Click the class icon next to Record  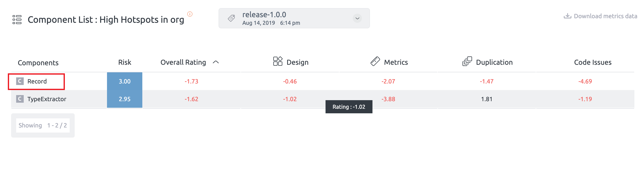20,81
